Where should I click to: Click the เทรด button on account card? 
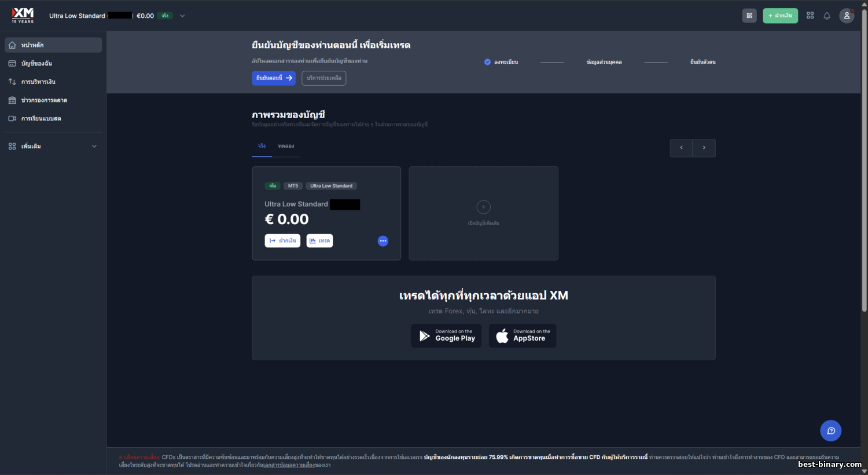pos(319,241)
